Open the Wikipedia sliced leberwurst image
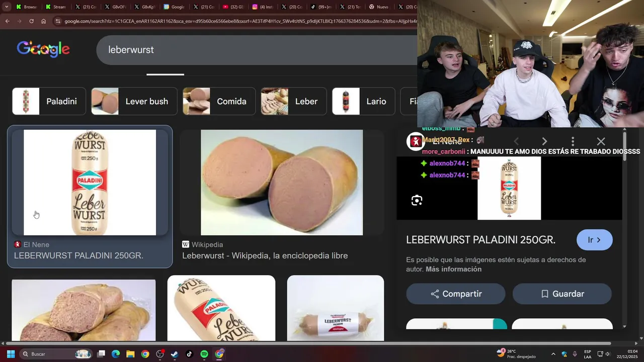 [282, 183]
